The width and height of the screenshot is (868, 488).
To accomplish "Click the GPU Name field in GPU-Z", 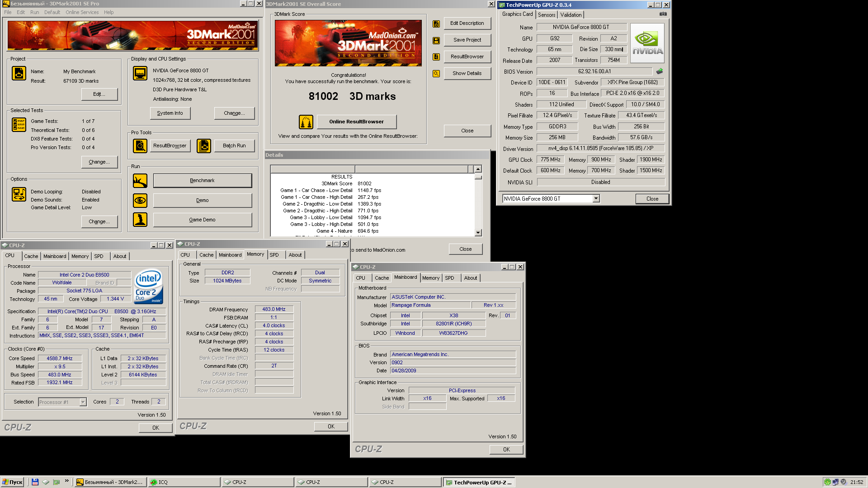I will point(581,27).
